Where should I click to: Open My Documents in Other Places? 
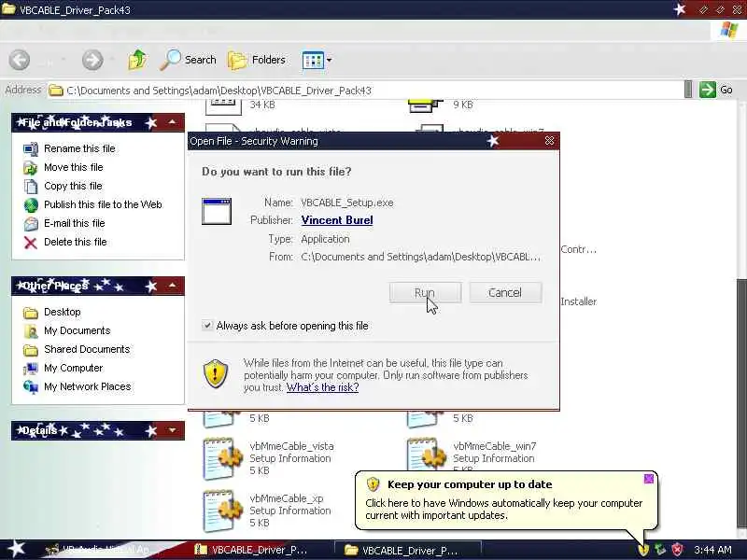pos(78,330)
